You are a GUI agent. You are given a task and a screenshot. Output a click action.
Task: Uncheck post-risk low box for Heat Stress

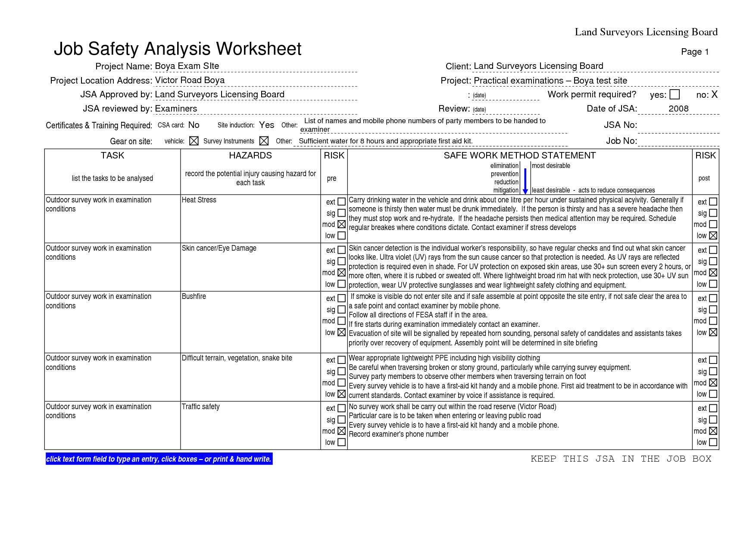pyautogui.click(x=713, y=236)
